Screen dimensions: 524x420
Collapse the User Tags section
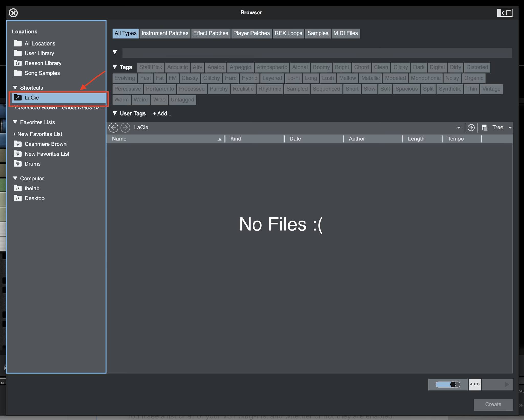pyautogui.click(x=115, y=113)
